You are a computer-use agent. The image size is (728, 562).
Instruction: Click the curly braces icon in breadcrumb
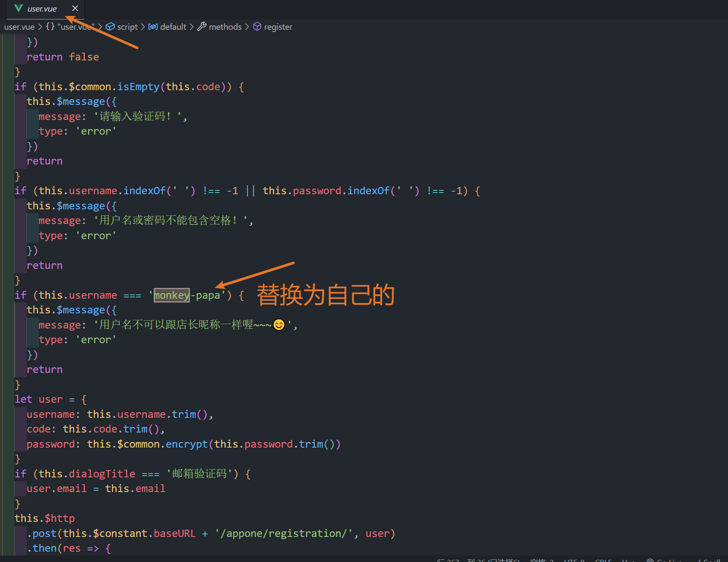coord(50,26)
